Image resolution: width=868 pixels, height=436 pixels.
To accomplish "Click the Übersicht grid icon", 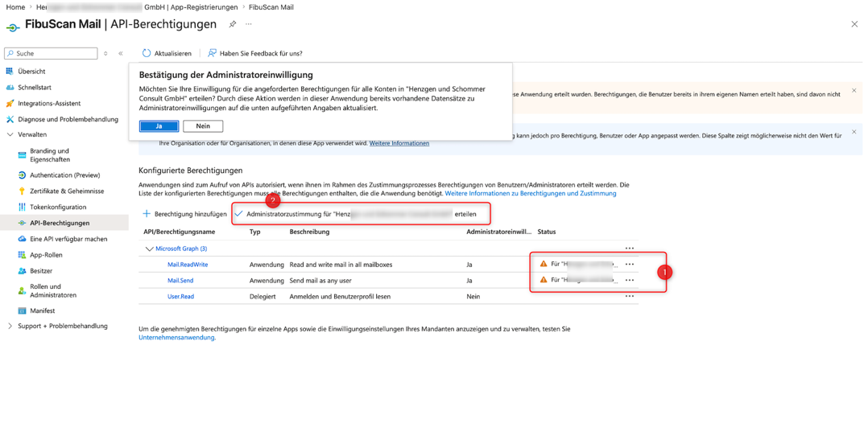I will [x=10, y=72].
